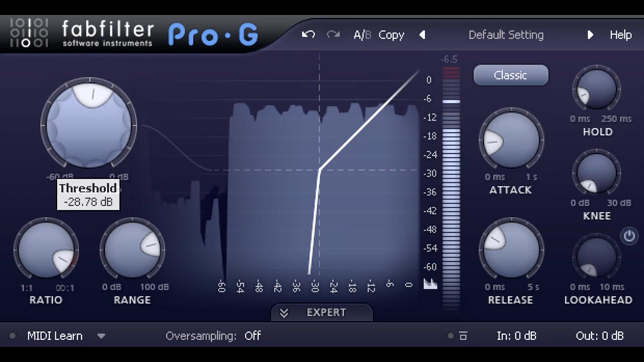Click the undo arrow icon
This screenshot has width=644, height=362.
(308, 35)
